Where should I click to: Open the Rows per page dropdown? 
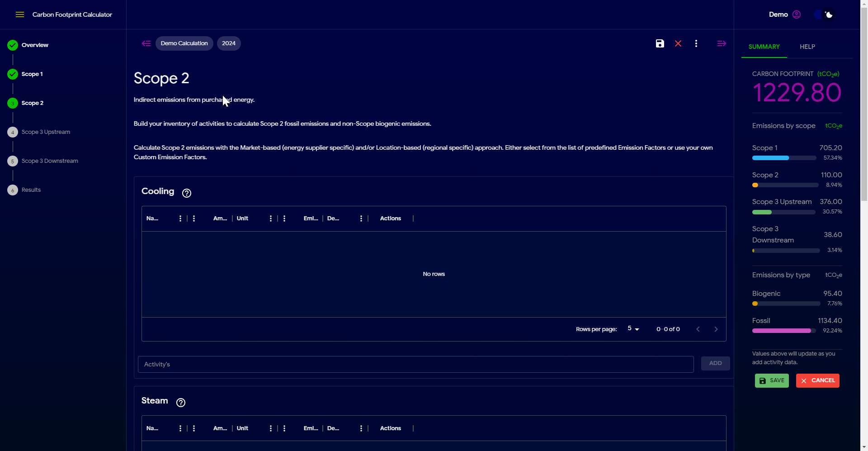(633, 329)
